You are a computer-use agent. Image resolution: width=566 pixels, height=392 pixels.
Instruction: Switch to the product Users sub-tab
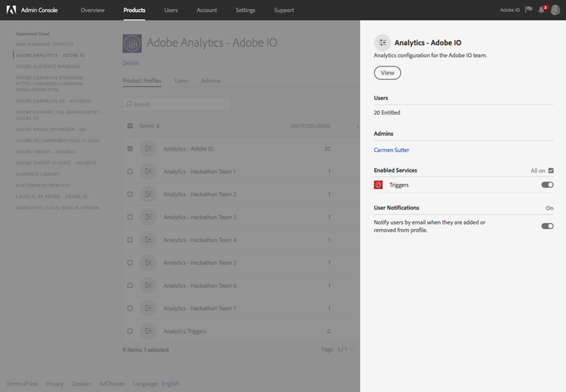182,81
